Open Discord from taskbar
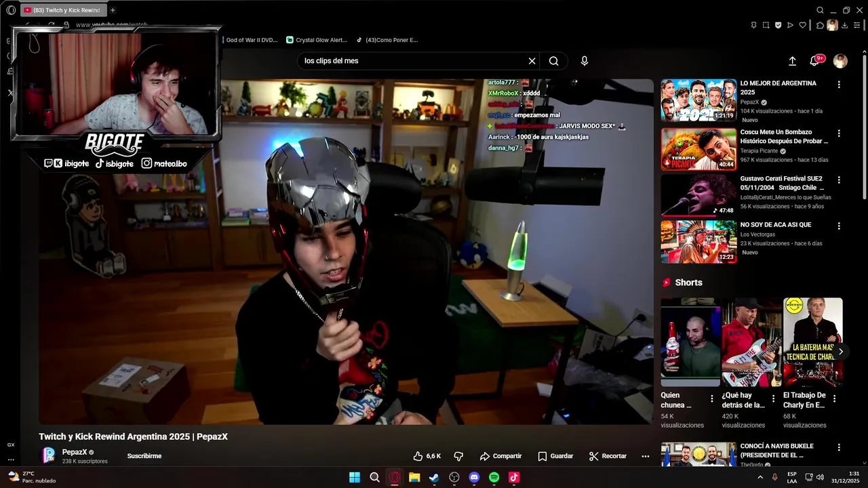Viewport: 868px width, 488px height. pyautogui.click(x=474, y=477)
